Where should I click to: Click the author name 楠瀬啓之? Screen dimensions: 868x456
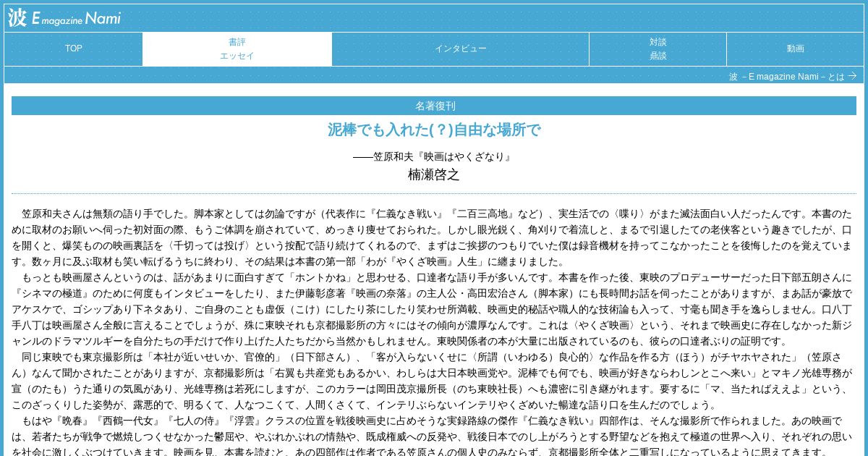pos(434,174)
